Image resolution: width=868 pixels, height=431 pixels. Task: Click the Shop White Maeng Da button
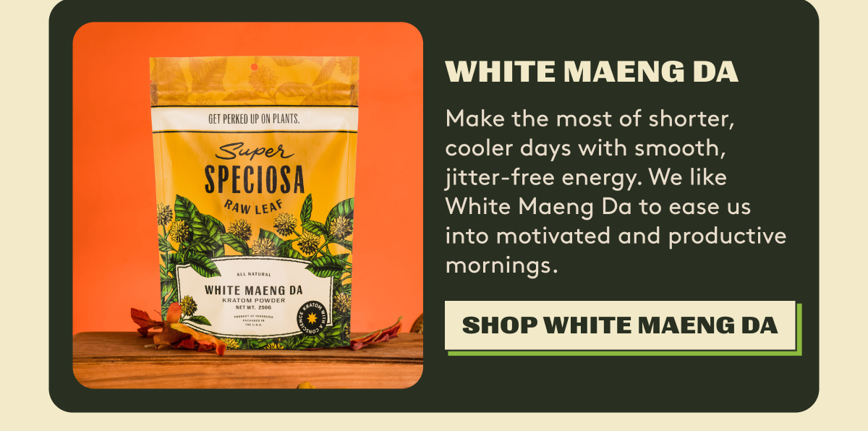click(620, 325)
